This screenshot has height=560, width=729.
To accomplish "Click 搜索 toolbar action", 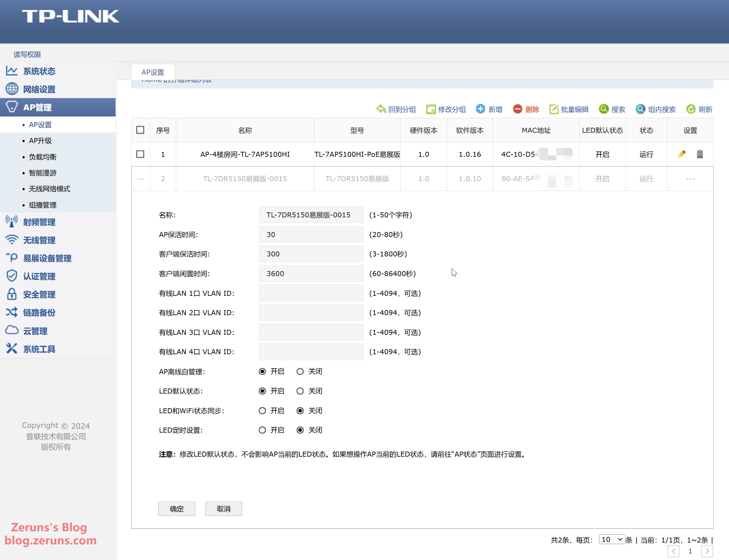I will [x=612, y=109].
